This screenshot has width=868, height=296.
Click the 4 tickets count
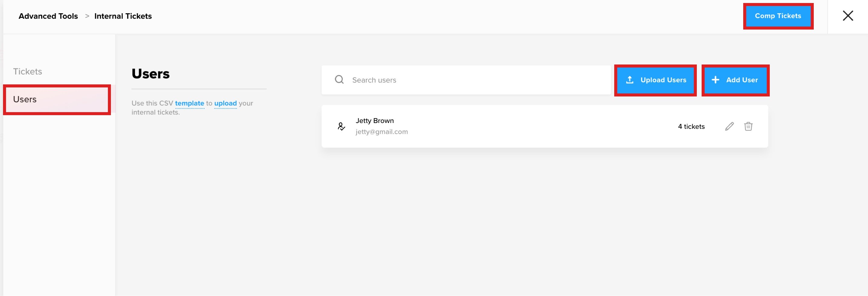click(691, 126)
